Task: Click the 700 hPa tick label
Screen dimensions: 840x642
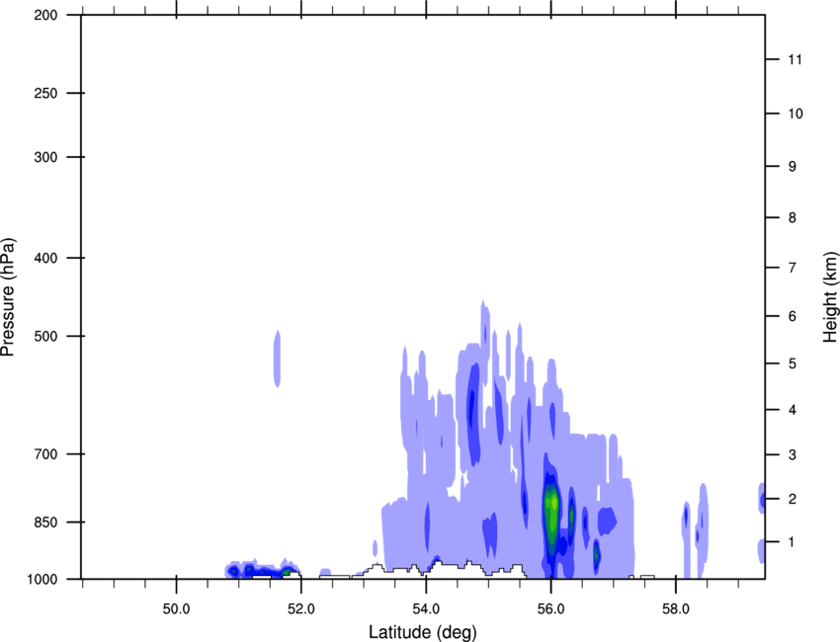Action: click(46, 454)
